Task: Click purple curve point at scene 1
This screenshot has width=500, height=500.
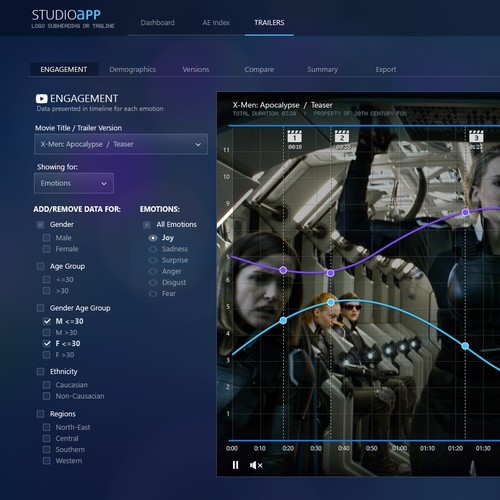Action: [x=283, y=270]
